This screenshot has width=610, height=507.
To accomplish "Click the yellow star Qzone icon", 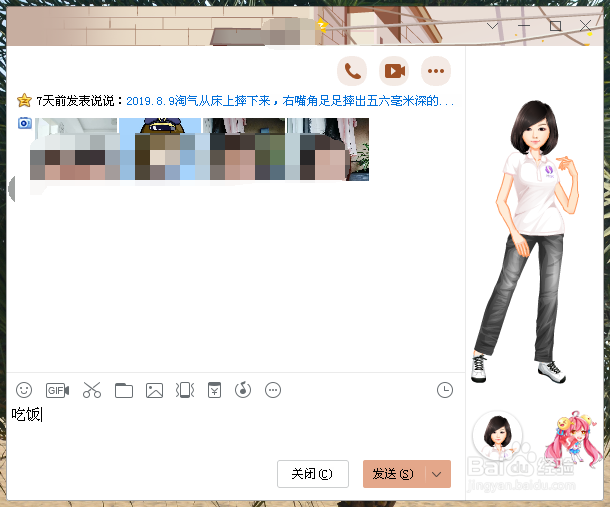I will coord(24,100).
